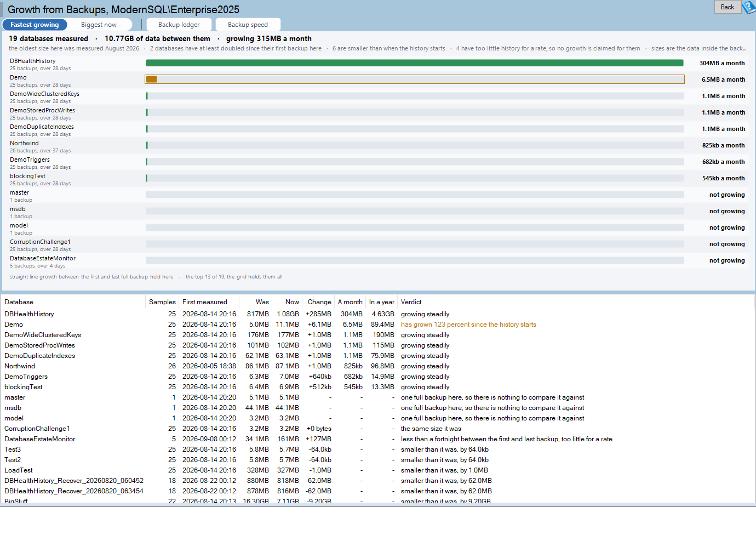
Task: Switch to Fastest growing view
Action: [35, 25]
